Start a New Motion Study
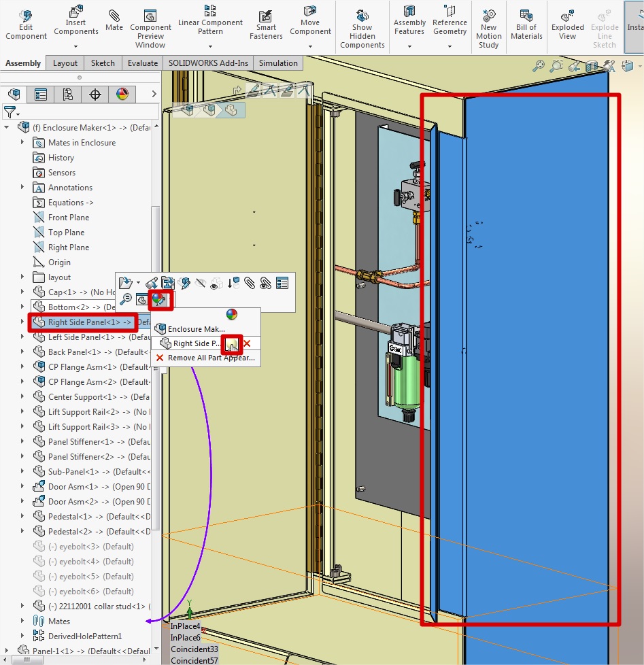Image resolution: width=644 pixels, height=665 pixels. [x=488, y=27]
